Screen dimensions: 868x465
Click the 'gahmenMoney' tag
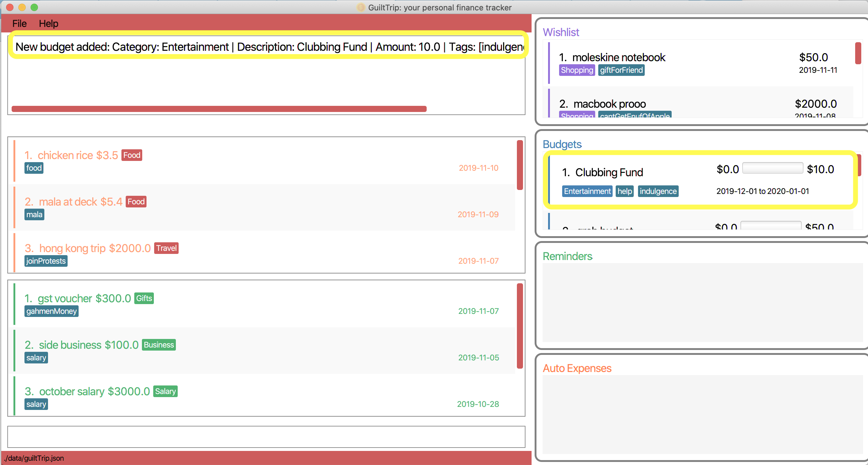point(52,311)
